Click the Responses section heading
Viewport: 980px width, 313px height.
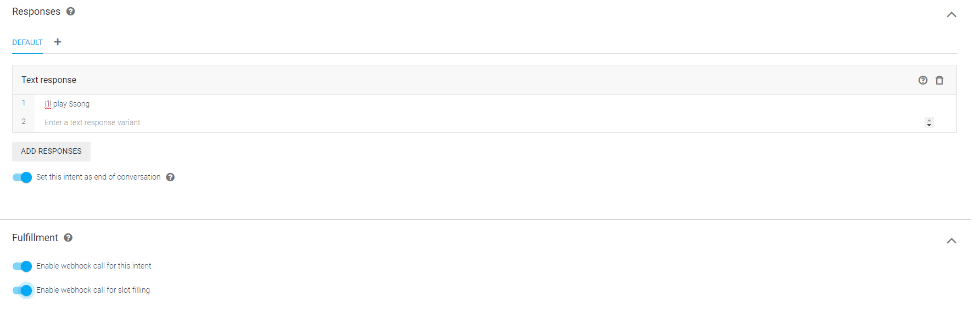[x=36, y=12]
